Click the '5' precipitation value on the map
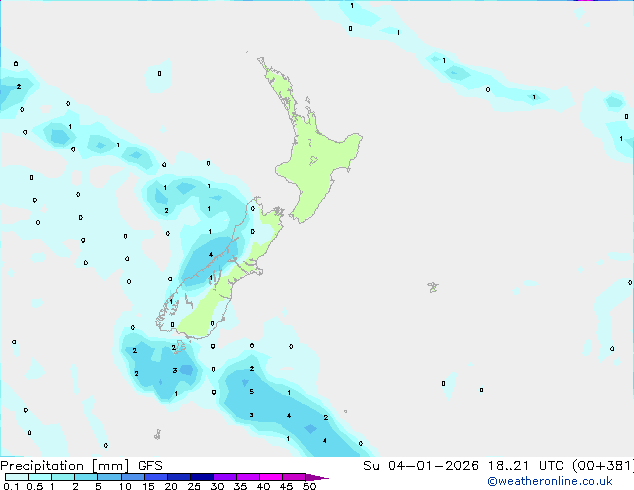The height and width of the screenshot is (490, 634). pos(251,391)
